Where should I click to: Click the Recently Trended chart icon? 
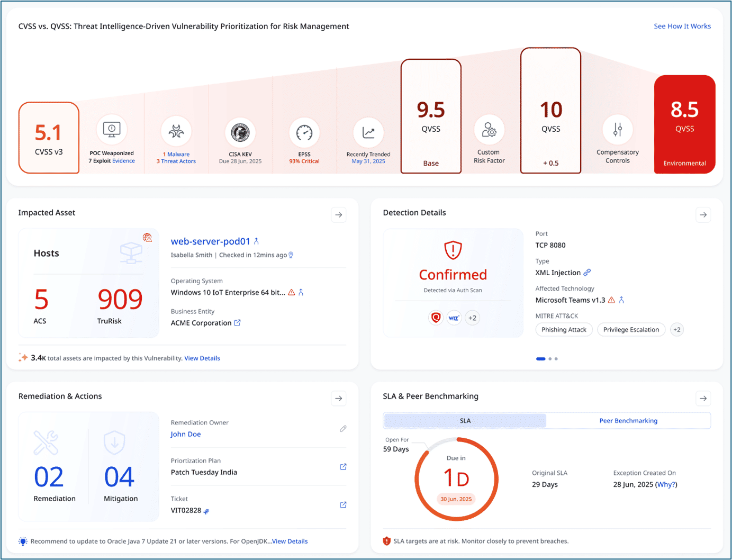[368, 132]
